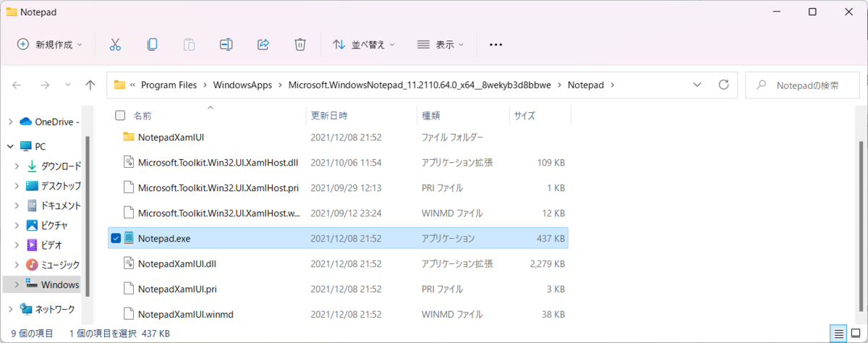868x343 pixels.
Task: Expand the OneDrive tree node
Action: point(10,122)
